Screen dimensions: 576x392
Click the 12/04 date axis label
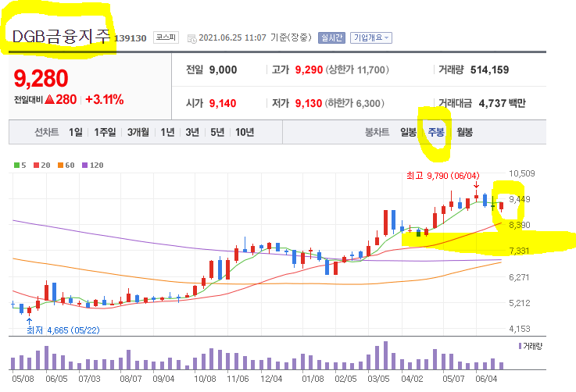coord(271,379)
